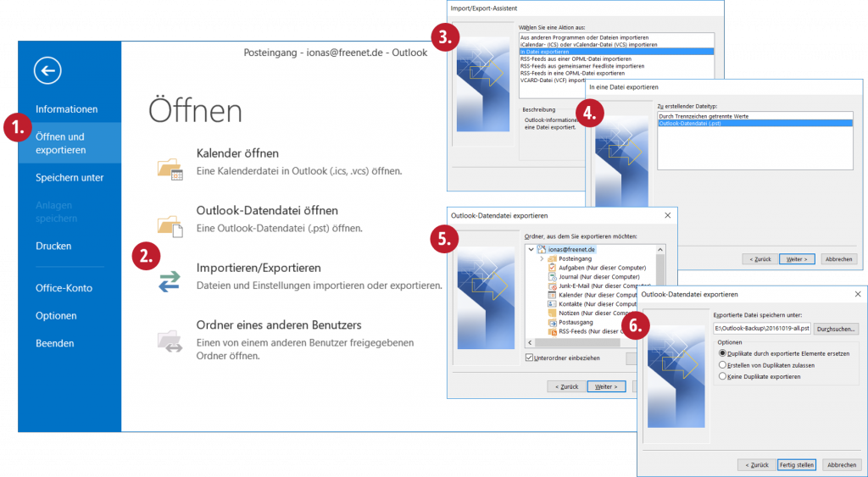Click the Kontakte card icon in the tree
The width and height of the screenshot is (868, 477).
pos(552,304)
